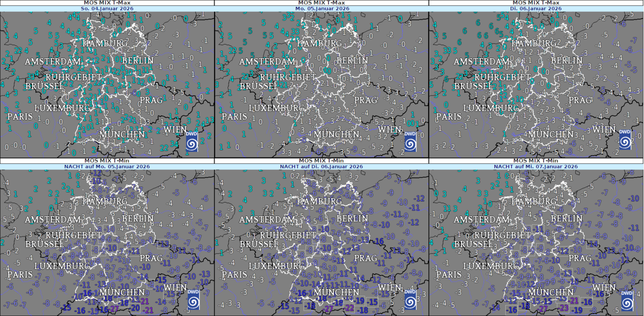The height and width of the screenshot is (316, 644).
Task: Click AMSTERDAM label on Mo. 05.Januar T-Max map
Action: [267, 62]
